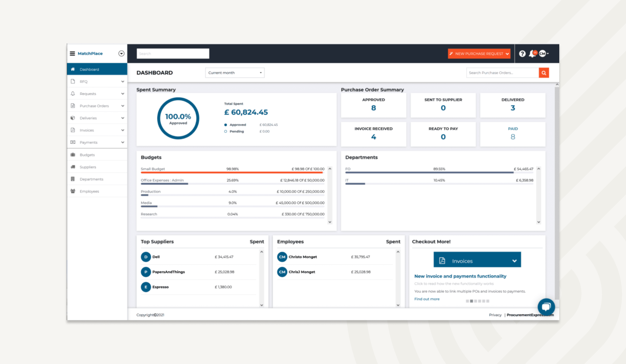Viewport: 626px width, 364px height.
Task: Click Christo Monget's CM avatar
Action: 282,257
